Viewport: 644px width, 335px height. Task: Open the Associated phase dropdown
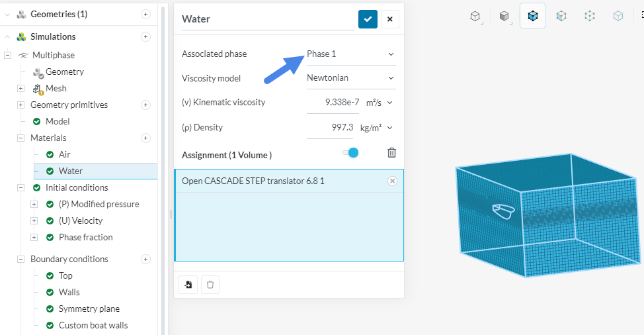tap(351, 54)
